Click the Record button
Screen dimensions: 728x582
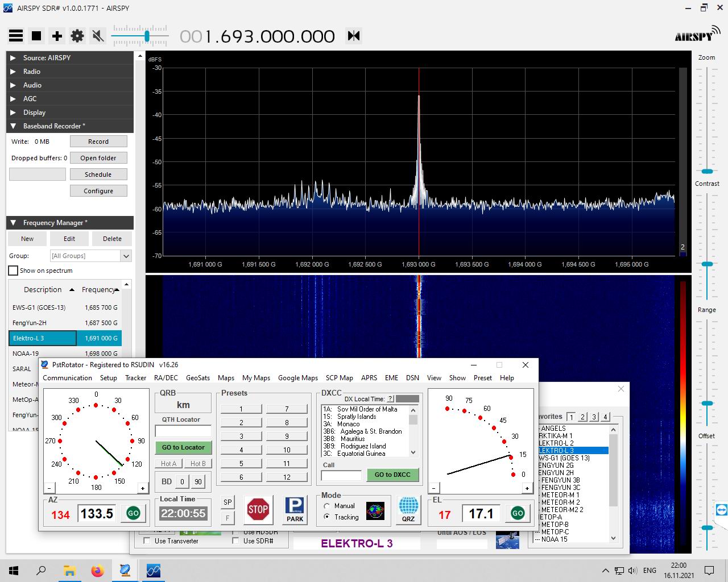click(x=98, y=142)
